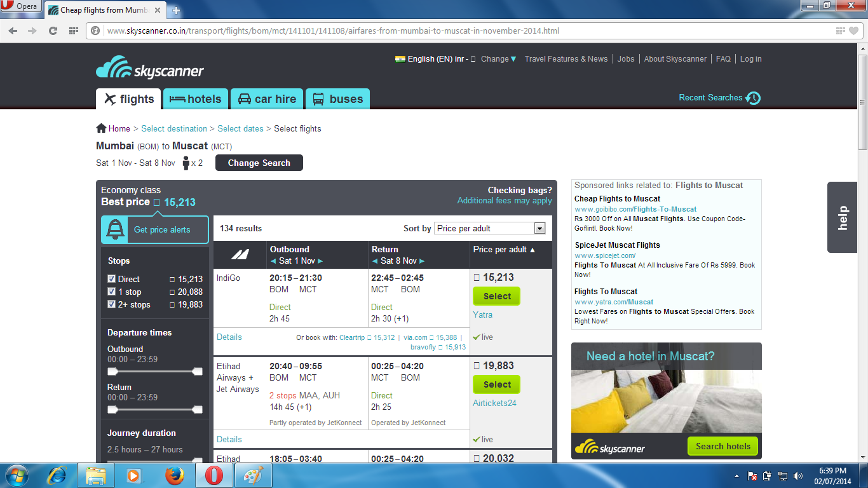Open Paint from the taskbar
868x488 pixels.
(253, 475)
